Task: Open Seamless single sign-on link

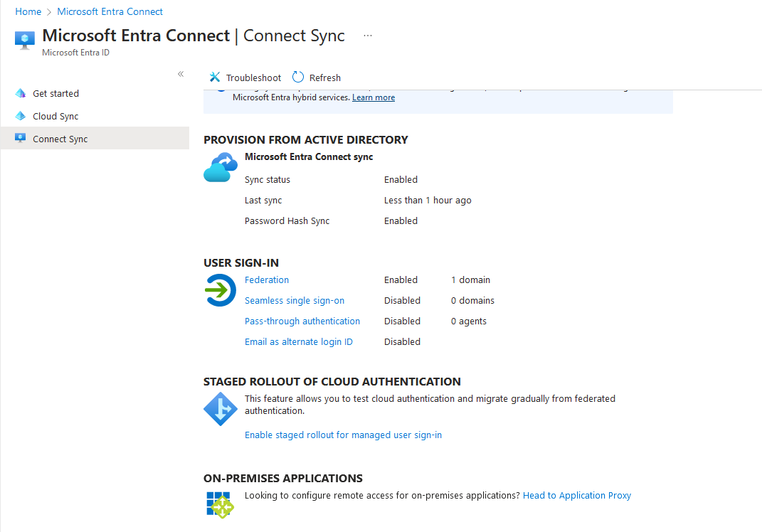Action: (x=295, y=300)
